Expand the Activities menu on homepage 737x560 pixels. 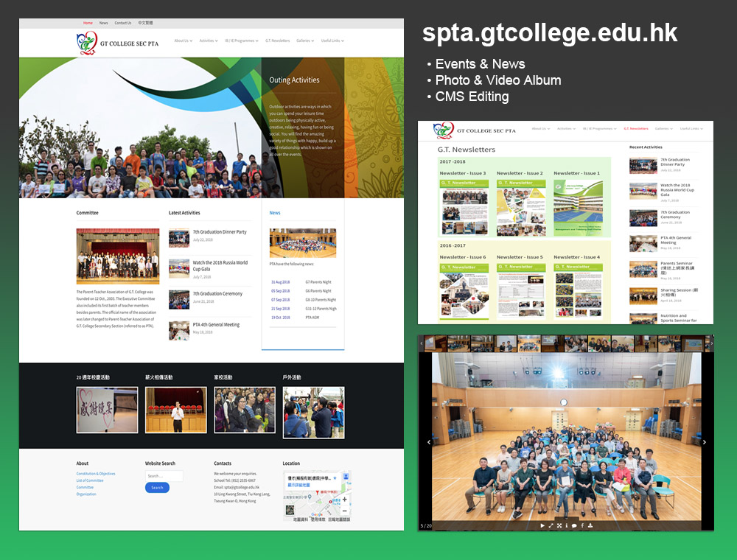click(x=209, y=41)
